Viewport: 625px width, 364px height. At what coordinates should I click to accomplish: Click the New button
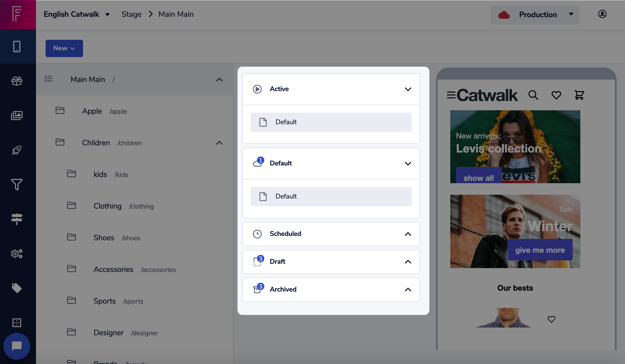coord(64,48)
